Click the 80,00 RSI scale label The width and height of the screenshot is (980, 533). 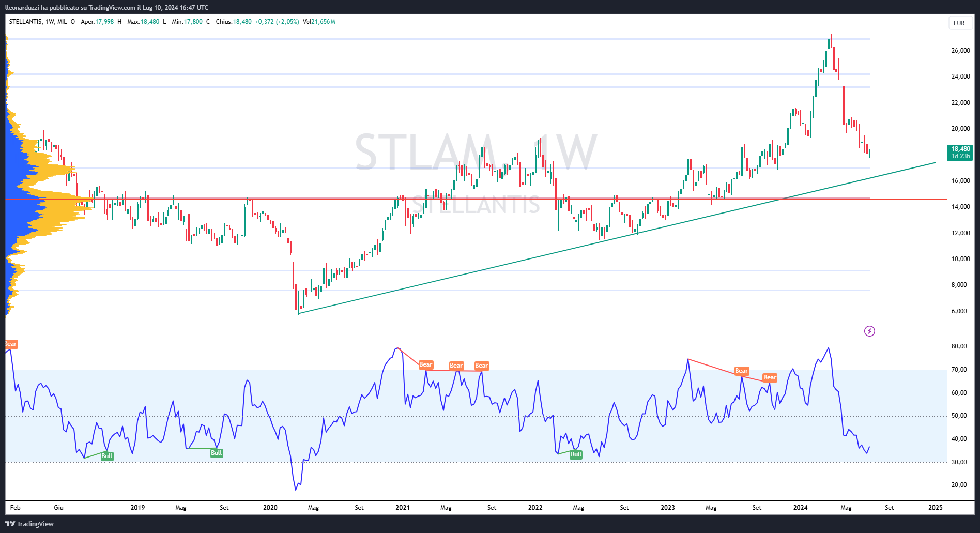tap(959, 346)
